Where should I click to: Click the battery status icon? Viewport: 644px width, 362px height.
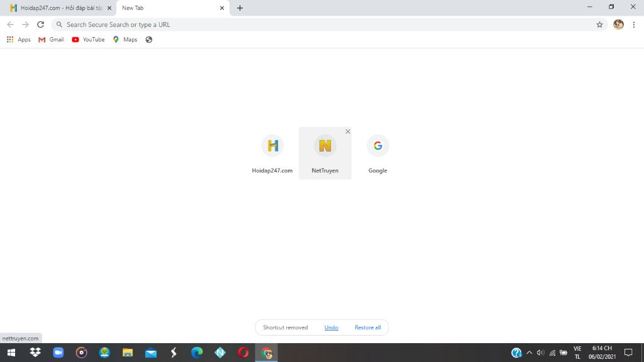click(563, 353)
